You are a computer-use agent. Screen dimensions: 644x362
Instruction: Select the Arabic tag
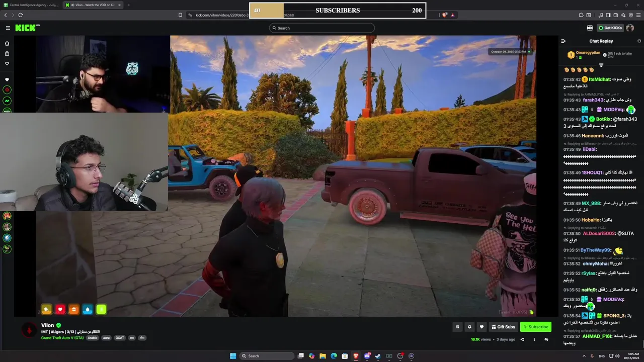[93, 338]
